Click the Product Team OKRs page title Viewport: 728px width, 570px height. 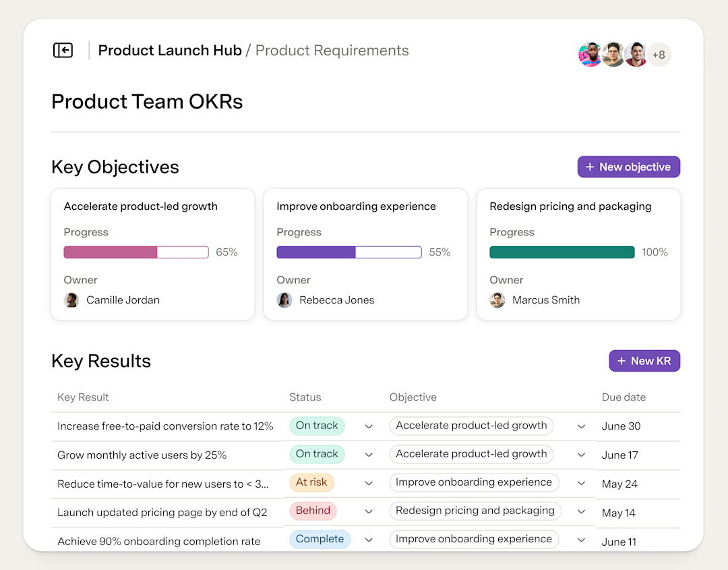[x=147, y=102]
